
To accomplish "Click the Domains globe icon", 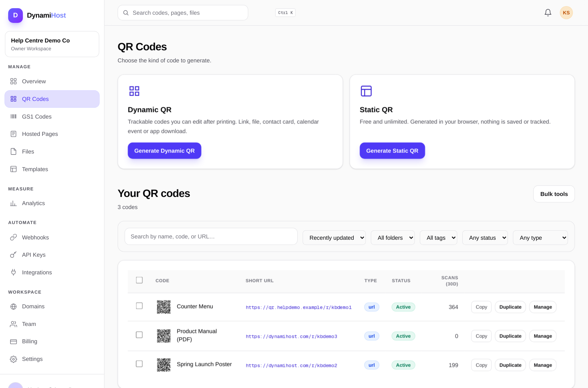I will point(13,306).
